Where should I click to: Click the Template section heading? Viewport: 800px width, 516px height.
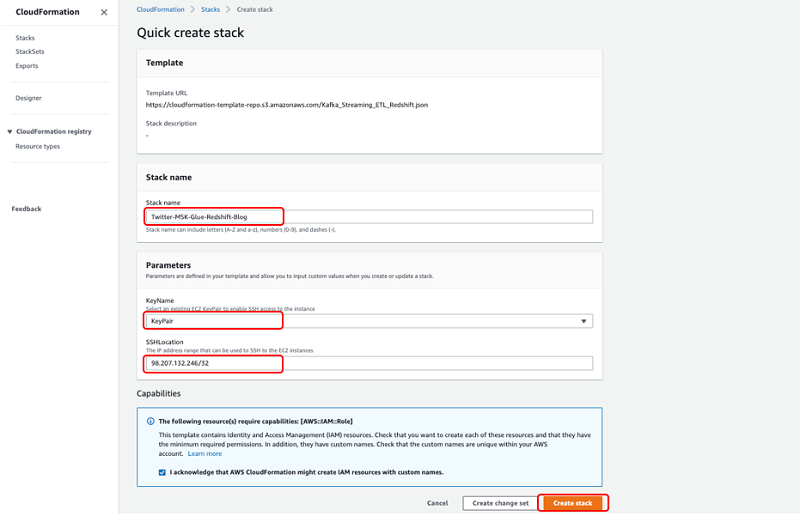point(164,63)
